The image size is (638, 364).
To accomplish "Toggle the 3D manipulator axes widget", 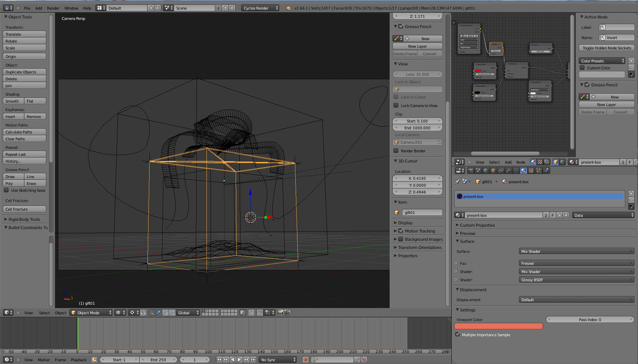I will pos(152,313).
